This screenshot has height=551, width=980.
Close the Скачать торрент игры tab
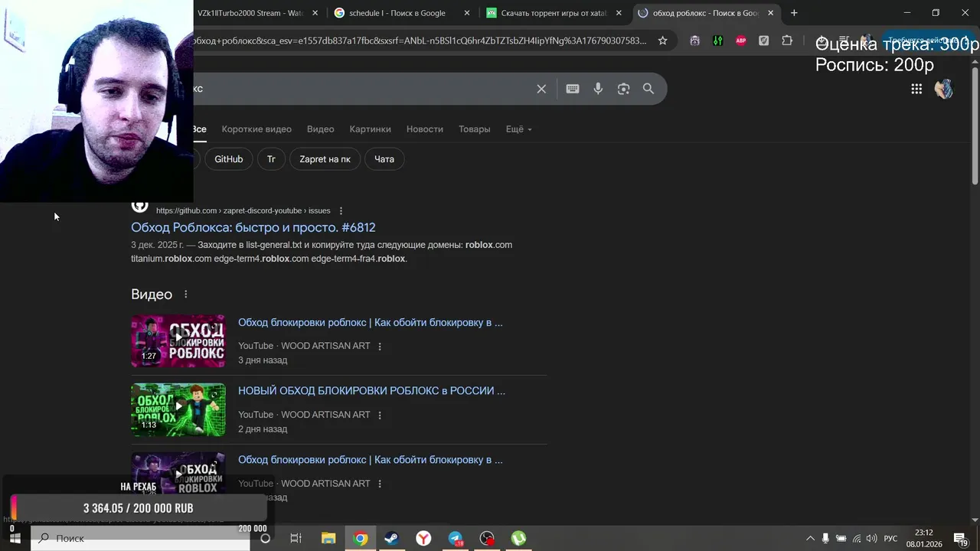tap(619, 13)
